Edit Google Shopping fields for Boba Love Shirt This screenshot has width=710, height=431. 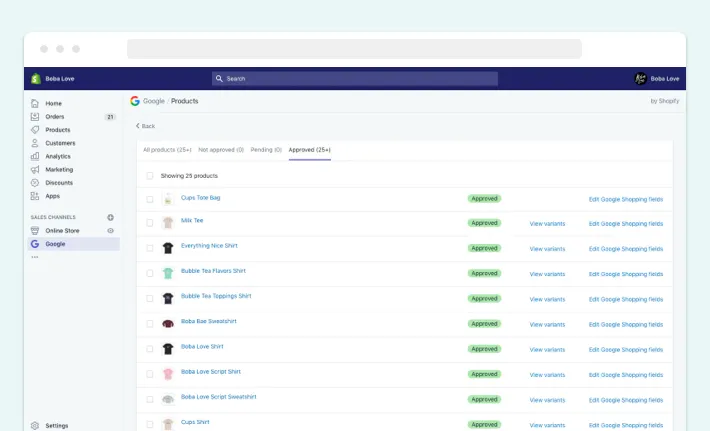point(626,350)
